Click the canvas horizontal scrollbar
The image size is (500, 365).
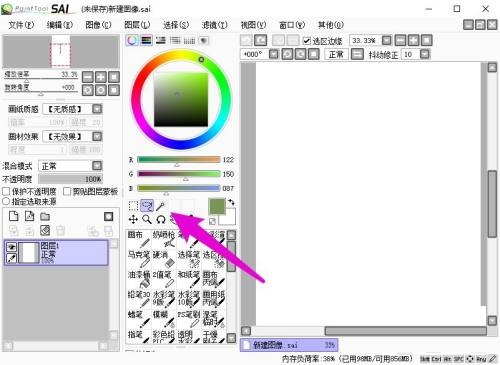click(x=406, y=331)
